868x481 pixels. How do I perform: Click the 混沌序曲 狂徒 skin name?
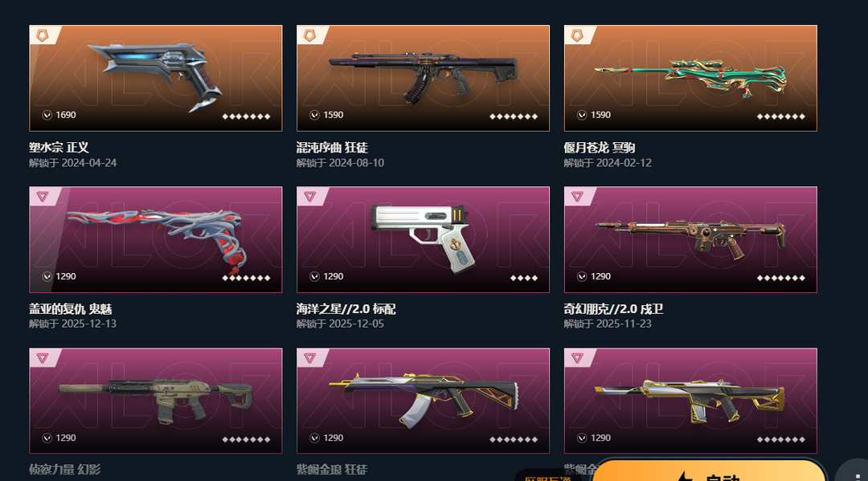click(332, 148)
